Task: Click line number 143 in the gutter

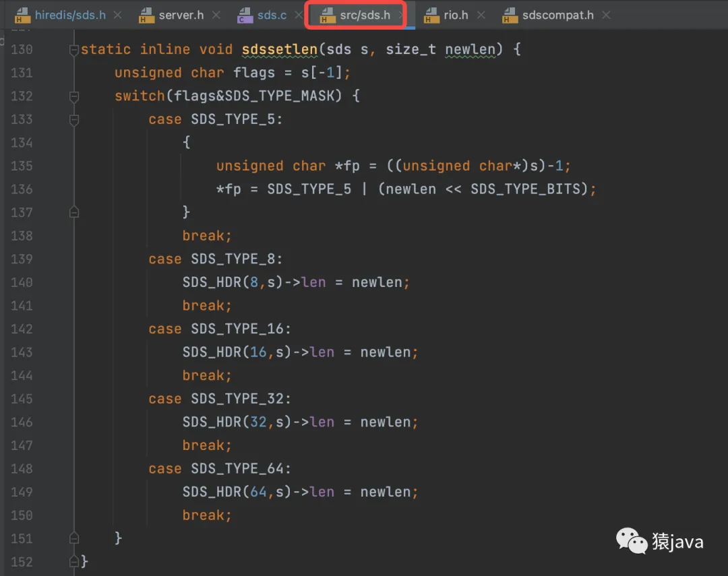Action: click(22, 352)
